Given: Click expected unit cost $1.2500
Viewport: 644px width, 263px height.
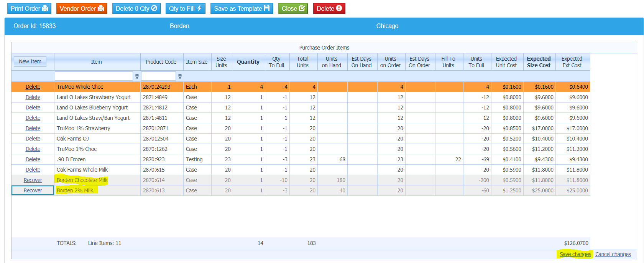Looking at the screenshot, I should pos(512,190).
